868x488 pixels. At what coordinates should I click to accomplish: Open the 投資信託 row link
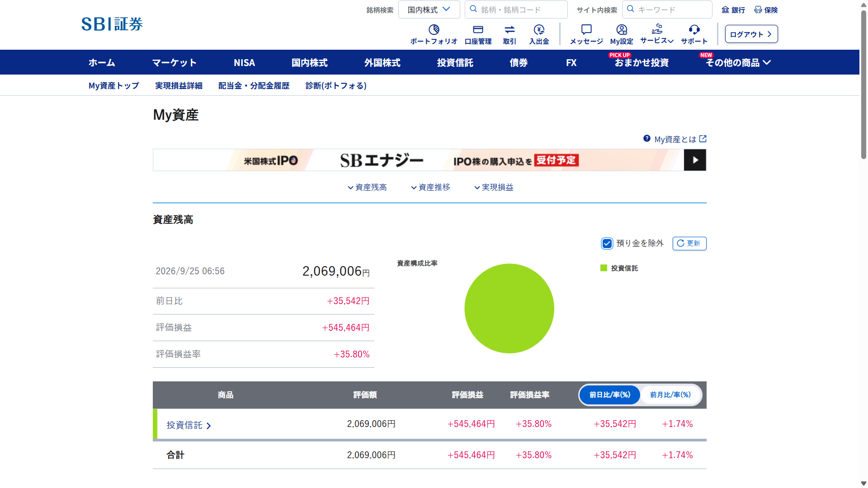click(x=189, y=425)
